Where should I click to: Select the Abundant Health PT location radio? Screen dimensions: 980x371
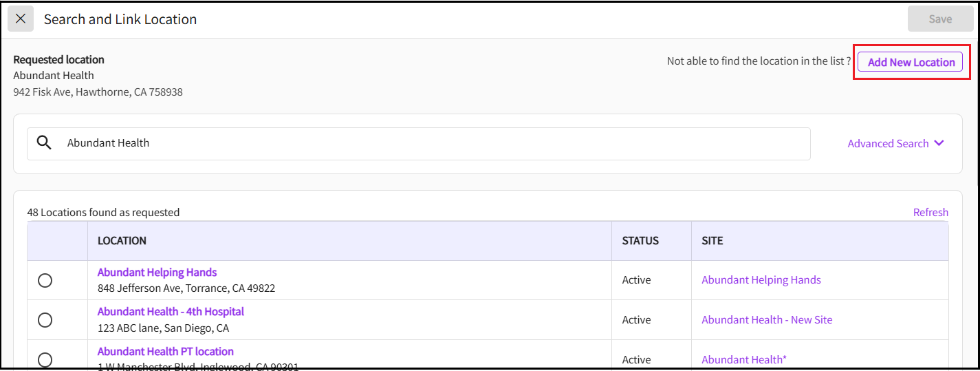[45, 359]
